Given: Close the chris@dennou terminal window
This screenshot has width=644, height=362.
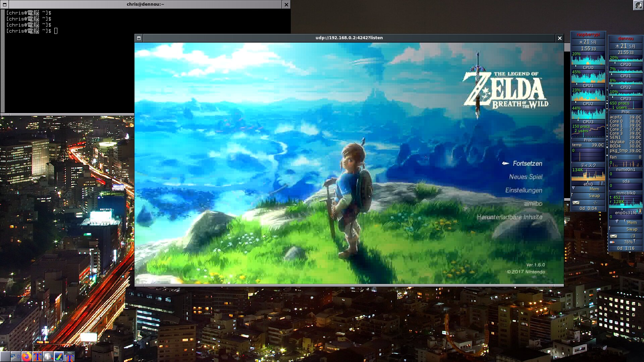Looking at the screenshot, I should (x=286, y=4).
